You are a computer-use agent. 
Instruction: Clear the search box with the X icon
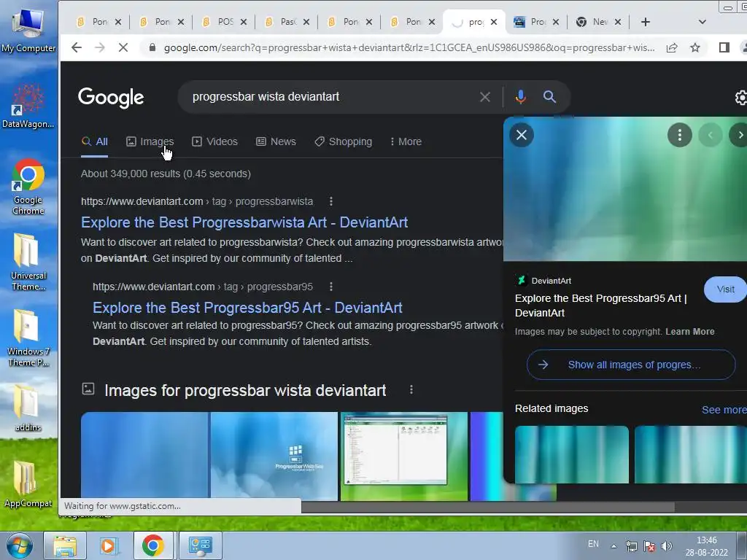pos(485,97)
